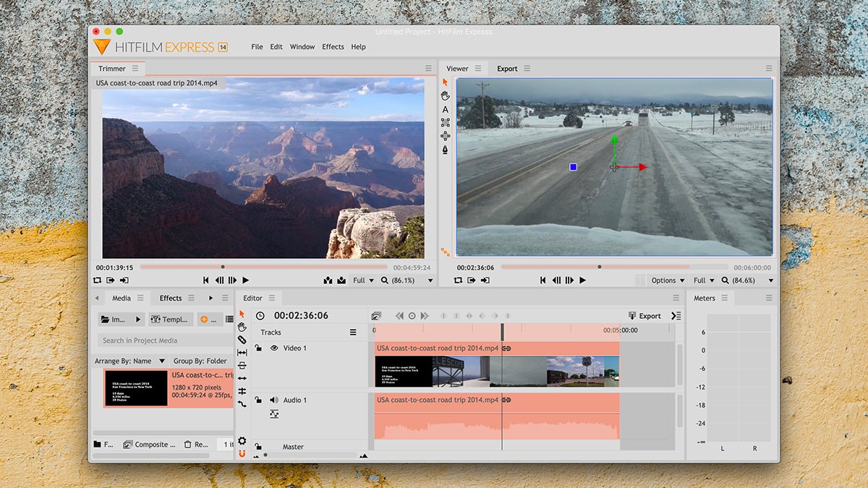
Task: Hide the Video 1 track
Action: click(x=274, y=348)
